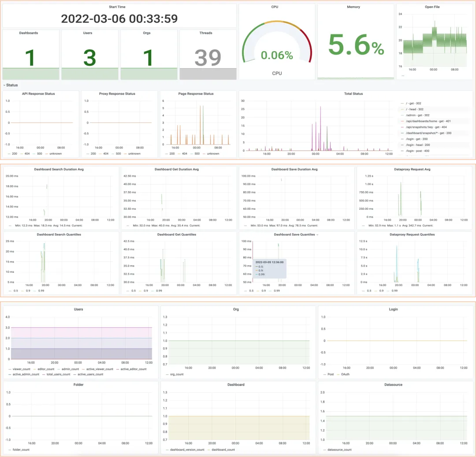Open Dashboard Save Quantiles title dropdown arrow

(x=317, y=235)
